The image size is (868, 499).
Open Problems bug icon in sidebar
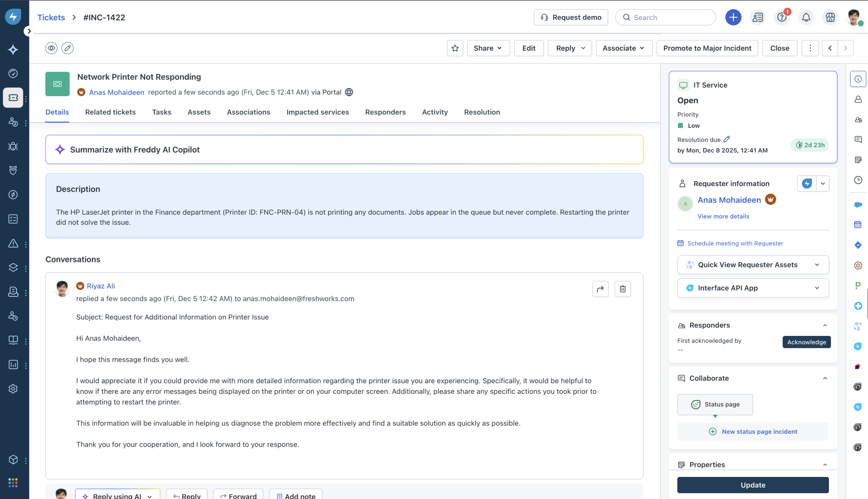tap(13, 146)
